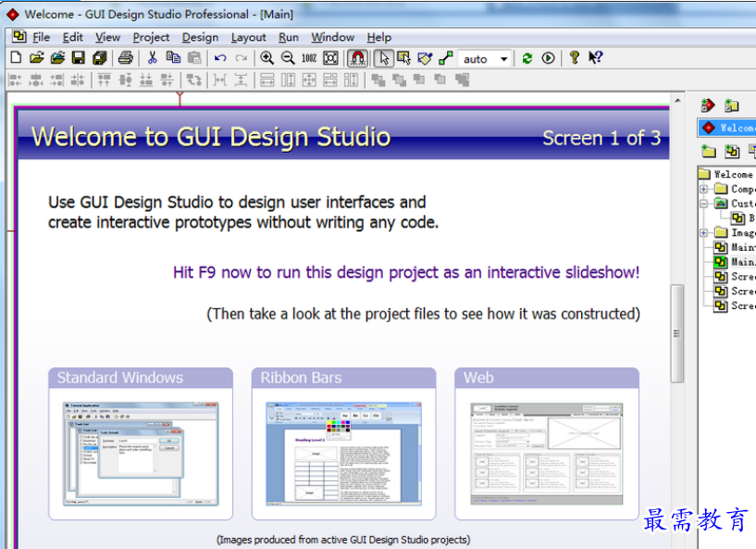Open the Layout menu
The image size is (756, 549).
coord(248,37)
